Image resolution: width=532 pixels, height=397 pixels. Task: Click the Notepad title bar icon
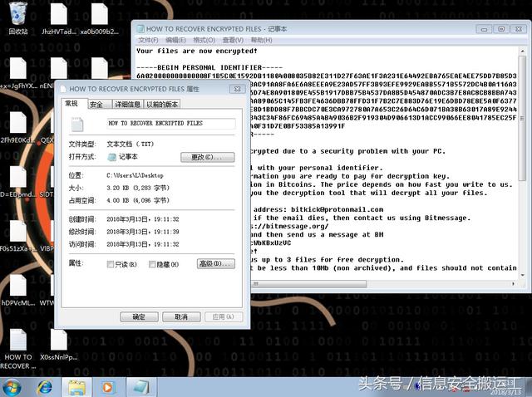click(x=140, y=29)
